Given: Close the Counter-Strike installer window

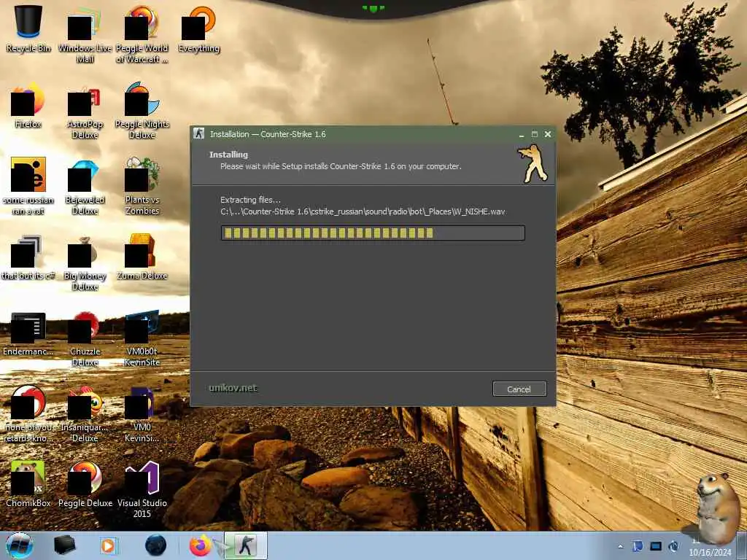Looking at the screenshot, I should tap(548, 134).
